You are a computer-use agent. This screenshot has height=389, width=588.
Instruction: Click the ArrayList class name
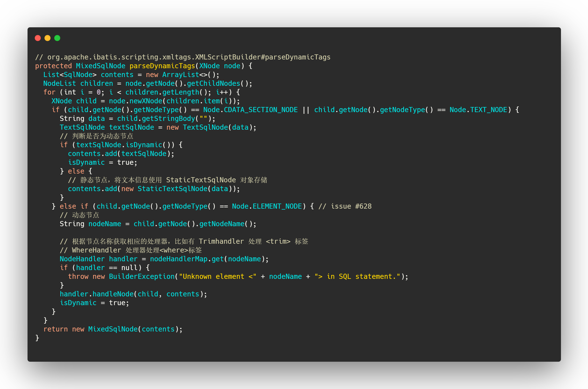[180, 75]
